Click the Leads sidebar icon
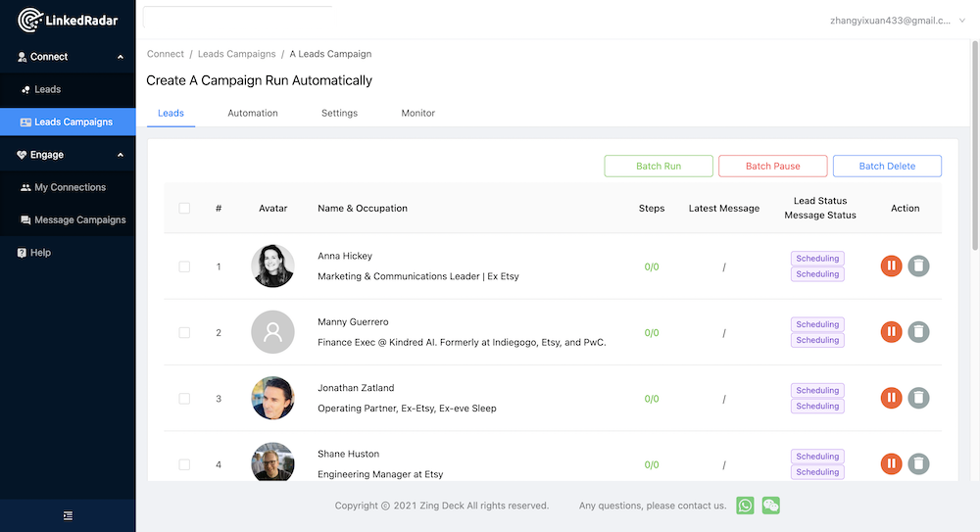 tap(25, 89)
